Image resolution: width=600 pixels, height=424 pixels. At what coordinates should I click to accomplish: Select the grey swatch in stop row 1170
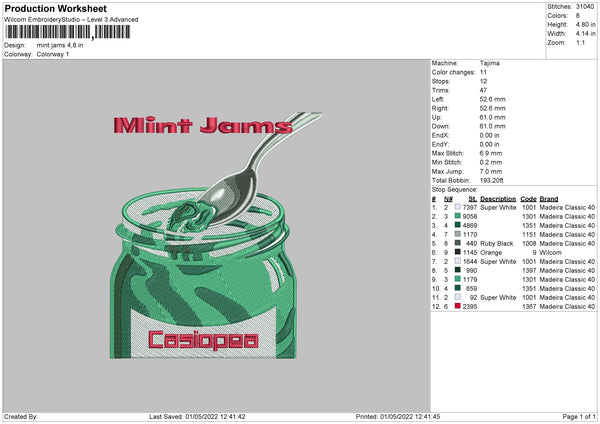[x=458, y=234]
